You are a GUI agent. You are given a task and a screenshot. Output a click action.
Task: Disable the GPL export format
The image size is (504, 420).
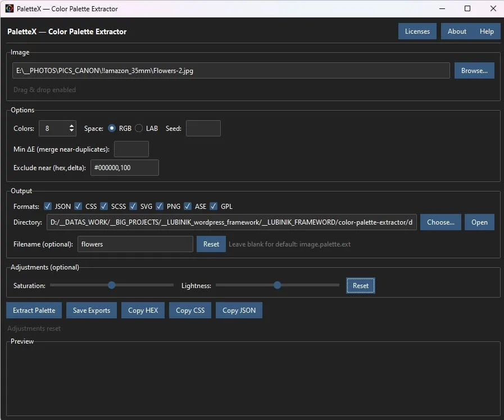(x=214, y=207)
